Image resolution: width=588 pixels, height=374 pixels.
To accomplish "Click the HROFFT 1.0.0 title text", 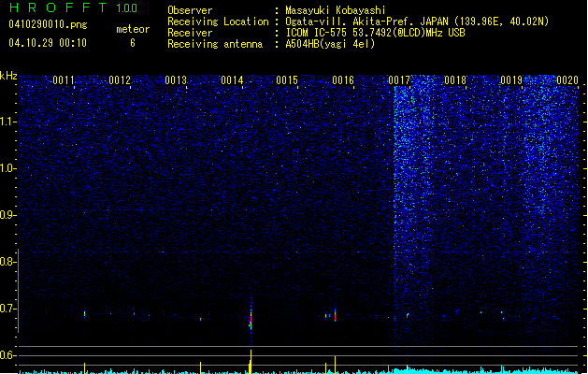I will pyautogui.click(x=73, y=7).
